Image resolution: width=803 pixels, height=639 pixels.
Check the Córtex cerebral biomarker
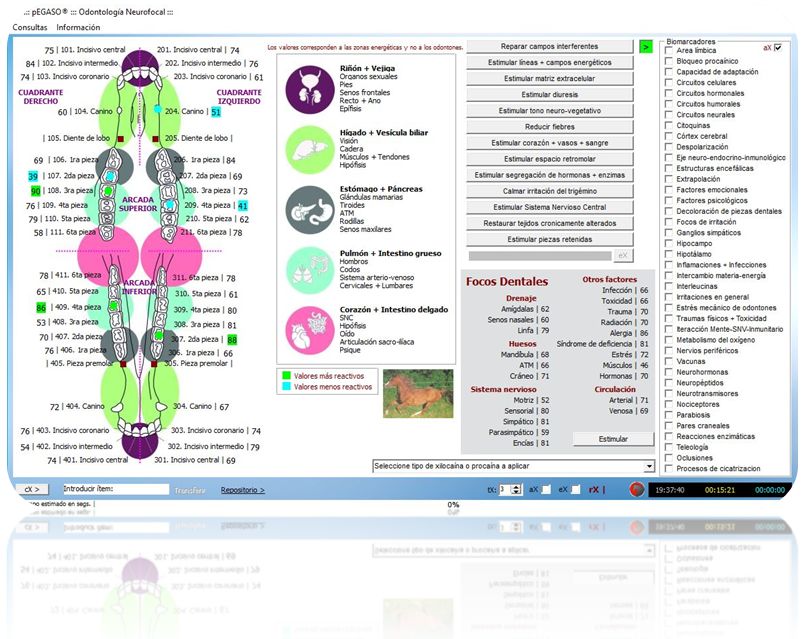point(669,136)
